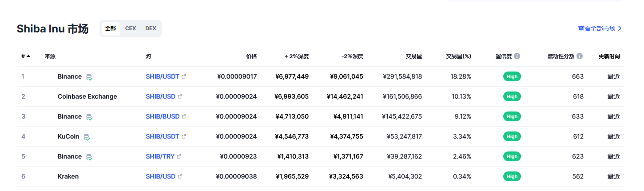Click High confidence badge in Coinbase Exchange row
This screenshot has height=191, width=644.
coord(512,96)
